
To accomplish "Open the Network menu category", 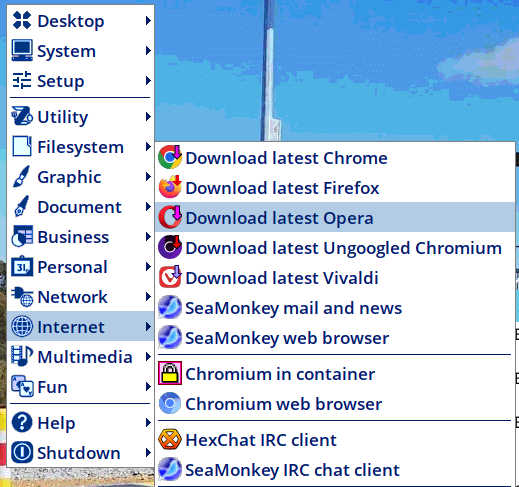I will tap(80, 297).
